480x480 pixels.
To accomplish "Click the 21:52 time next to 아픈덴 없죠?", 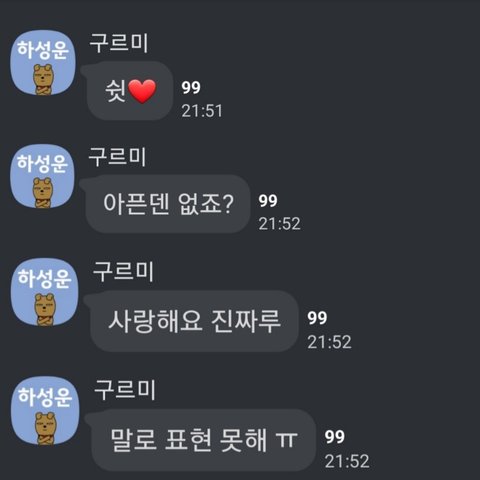I will pos(279,224).
